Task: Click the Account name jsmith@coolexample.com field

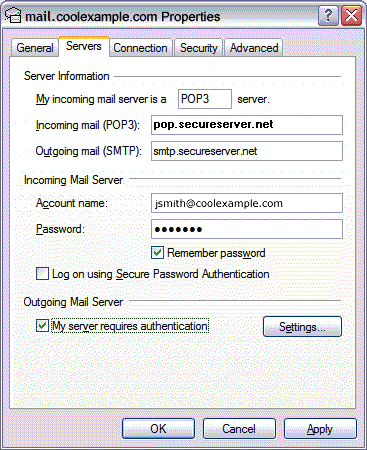Action: [247, 203]
